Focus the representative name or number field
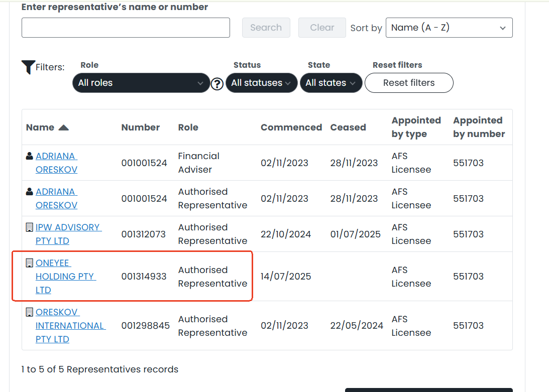Image resolution: width=549 pixels, height=392 pixels. [x=126, y=28]
